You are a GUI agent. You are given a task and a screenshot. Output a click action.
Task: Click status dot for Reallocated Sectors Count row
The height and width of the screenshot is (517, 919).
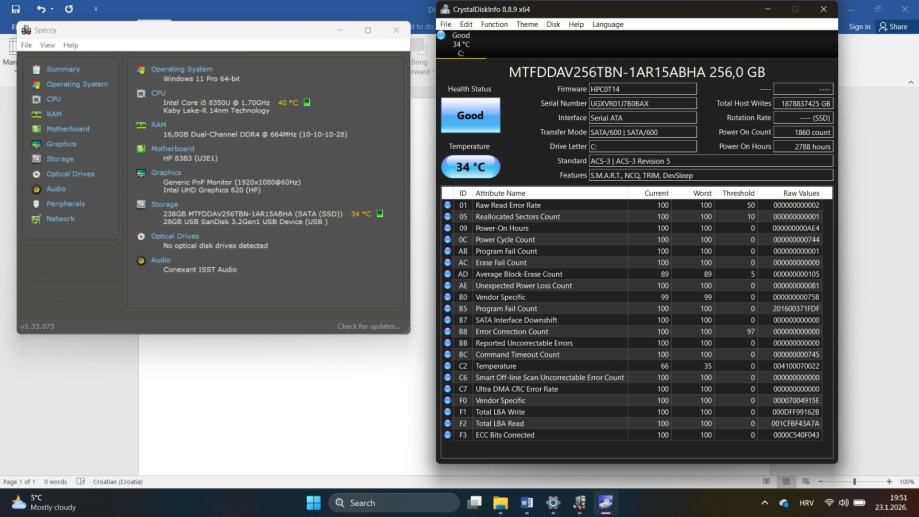(447, 217)
